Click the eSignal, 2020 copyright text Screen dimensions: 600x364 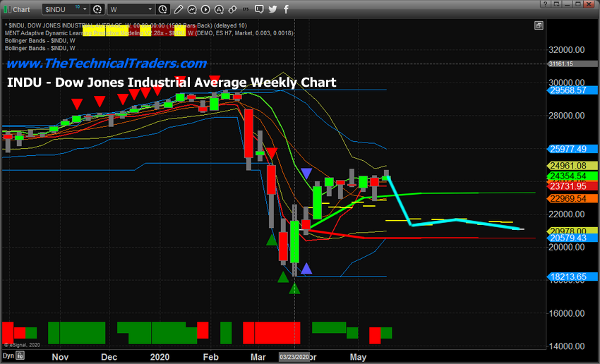click(22, 345)
